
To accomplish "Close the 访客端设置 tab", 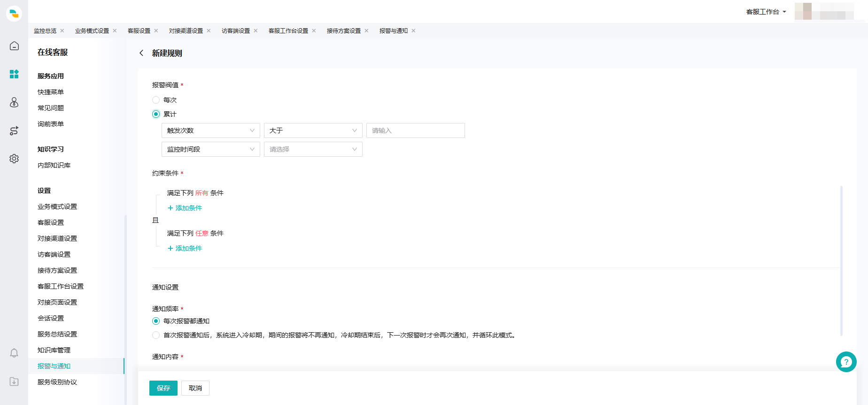I will point(256,31).
